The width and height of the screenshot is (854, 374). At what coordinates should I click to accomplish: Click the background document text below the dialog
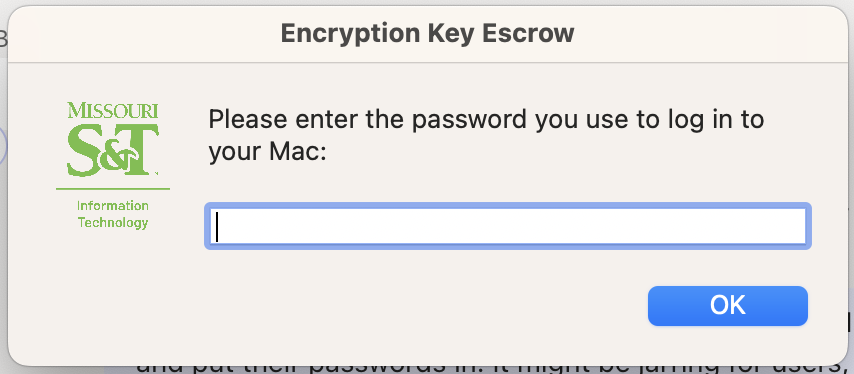(490, 369)
